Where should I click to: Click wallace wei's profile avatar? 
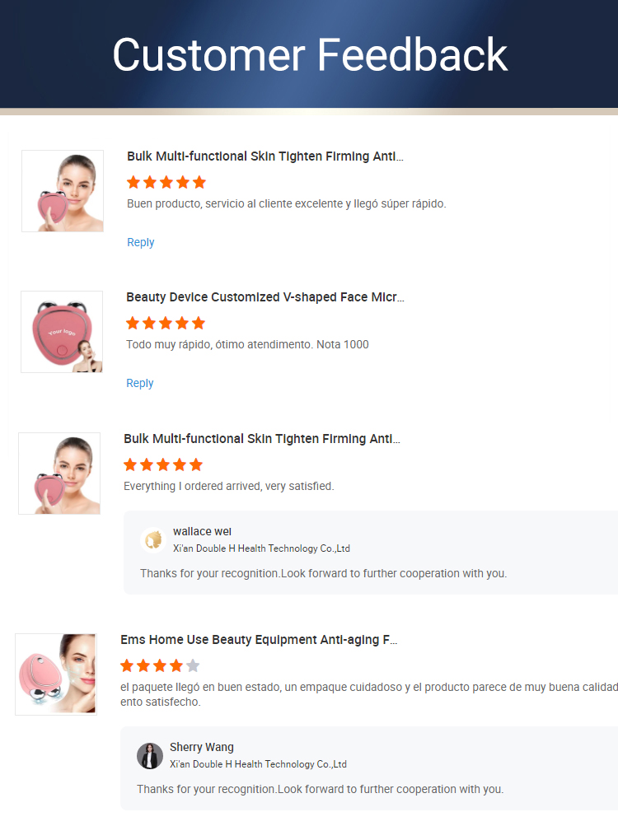point(152,539)
